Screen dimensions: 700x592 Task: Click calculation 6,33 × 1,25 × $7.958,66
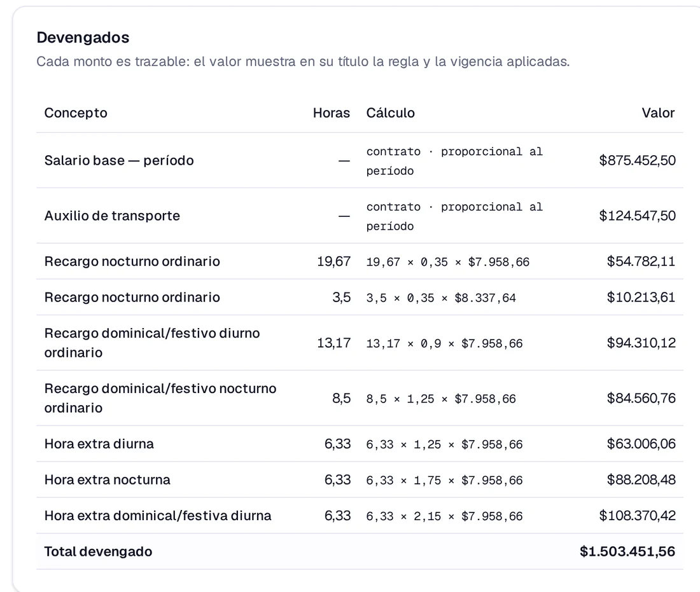(x=444, y=444)
